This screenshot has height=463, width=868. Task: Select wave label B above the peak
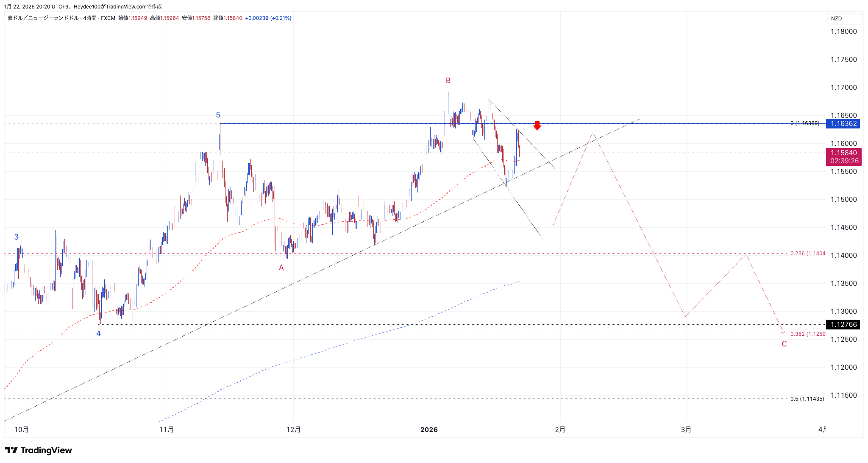tap(448, 81)
